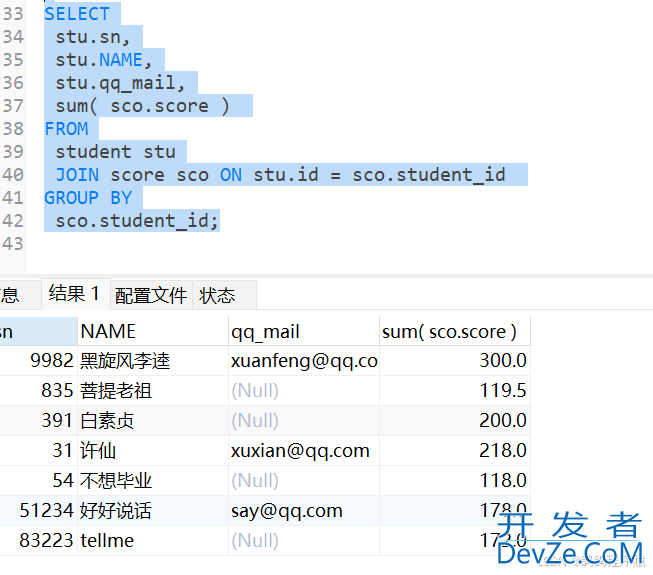Click cell with name tellme
The height and width of the screenshot is (575, 653).
pyautogui.click(x=153, y=540)
